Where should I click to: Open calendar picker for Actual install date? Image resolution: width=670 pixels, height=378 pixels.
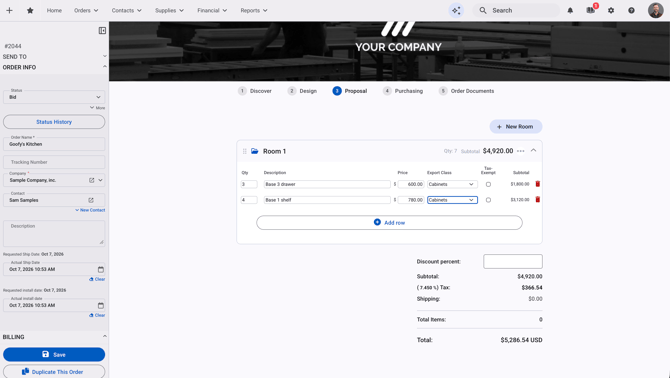click(x=101, y=305)
